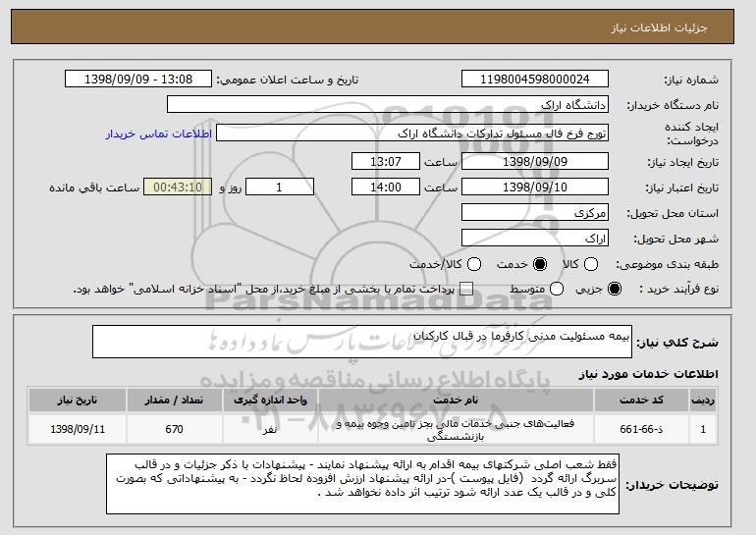756x535 pixels.
Task: Click the creation time field 13:07
Action: (386, 161)
